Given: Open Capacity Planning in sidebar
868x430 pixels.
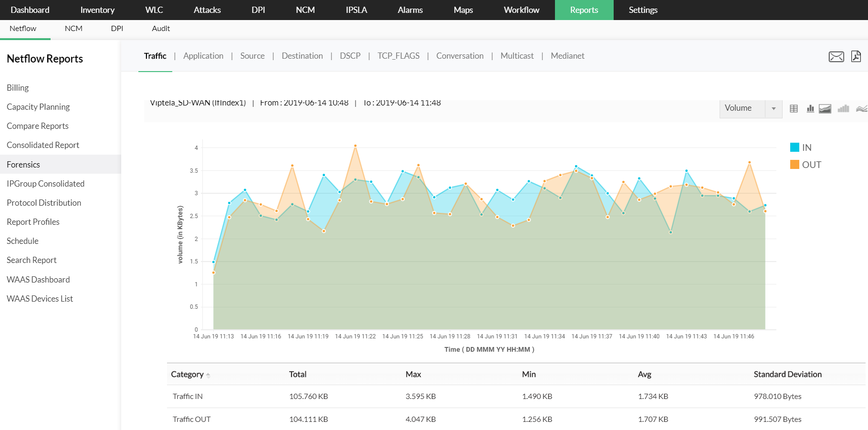Looking at the screenshot, I should coord(38,107).
